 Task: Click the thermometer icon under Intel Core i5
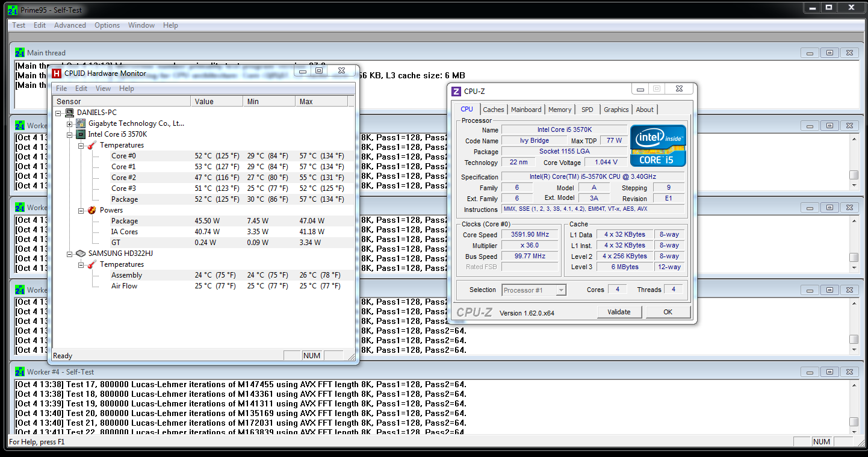point(92,145)
